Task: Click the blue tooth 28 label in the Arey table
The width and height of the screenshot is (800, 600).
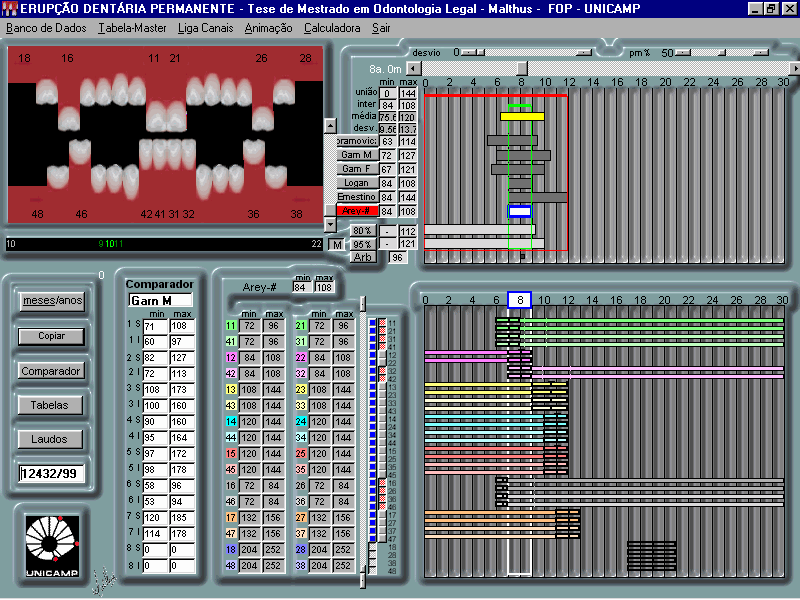Action: pyautogui.click(x=301, y=549)
